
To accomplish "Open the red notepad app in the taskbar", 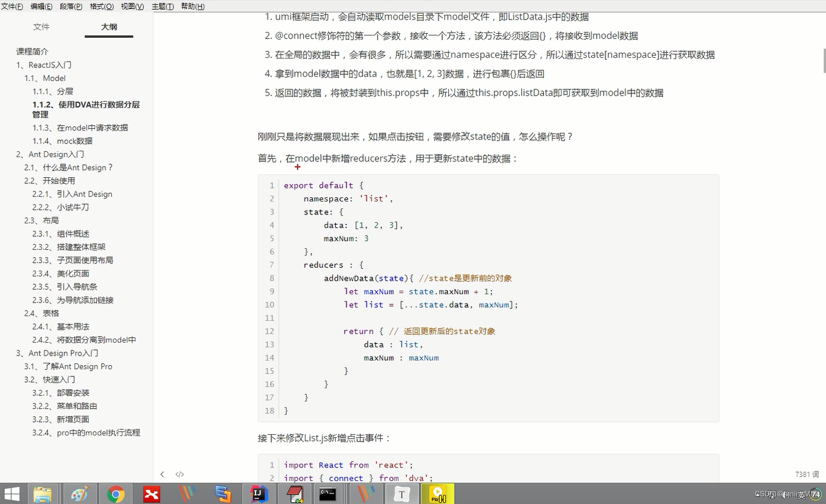I will [294, 494].
